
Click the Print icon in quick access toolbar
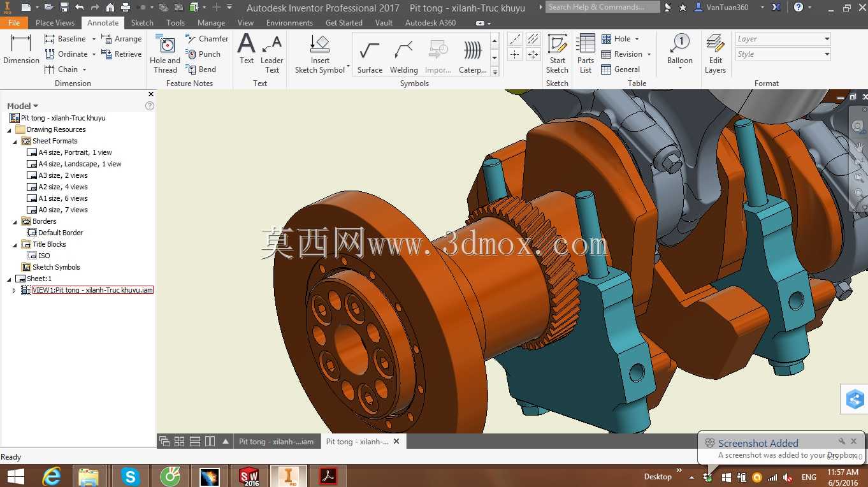coord(126,8)
